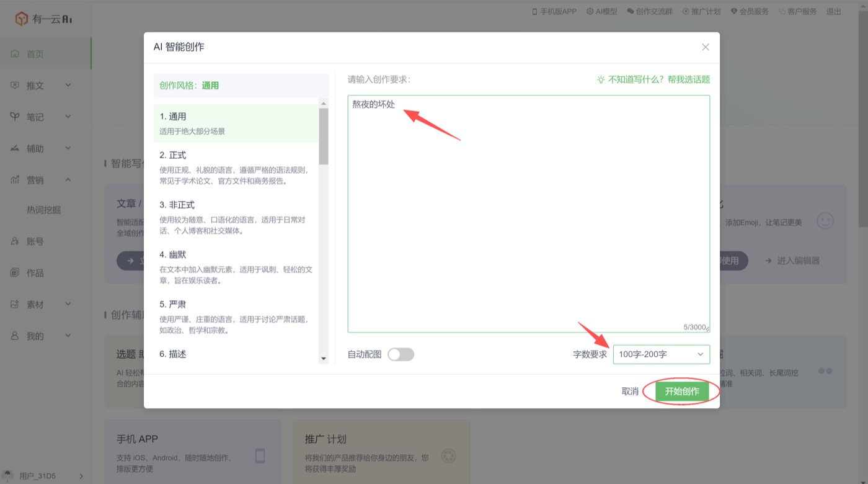The image size is (868, 484).
Task: Click the 推广计划 card icon
Action: (448, 456)
